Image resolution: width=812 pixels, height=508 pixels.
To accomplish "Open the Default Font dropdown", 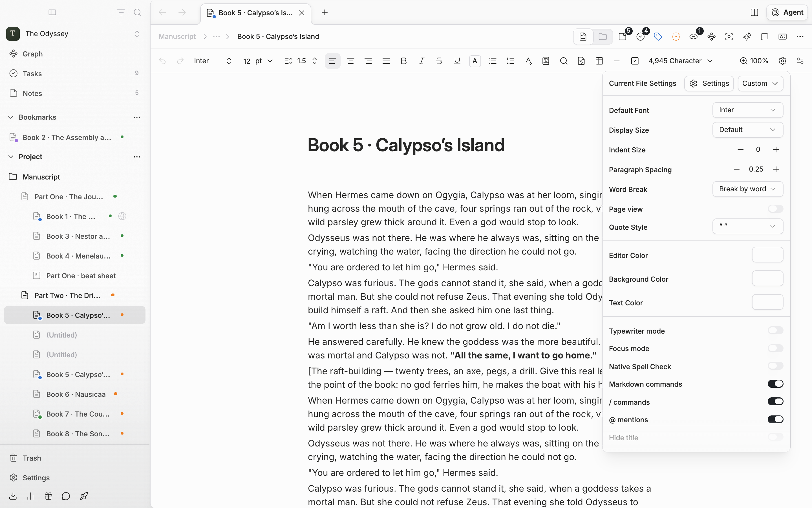I will click(748, 110).
